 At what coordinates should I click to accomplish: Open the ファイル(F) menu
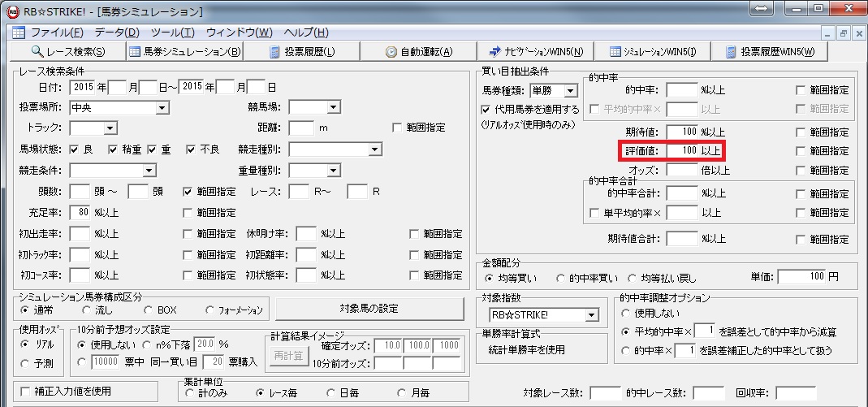pyautogui.click(x=56, y=32)
